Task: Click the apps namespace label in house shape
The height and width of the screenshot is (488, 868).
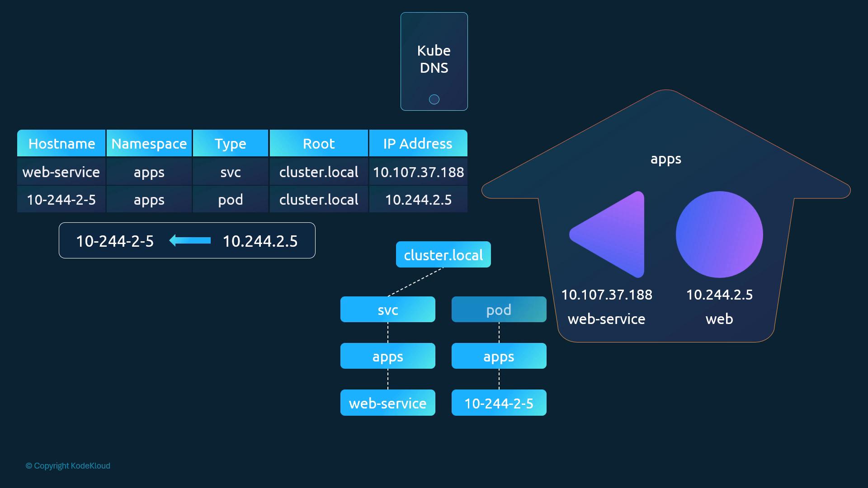Action: tap(666, 159)
